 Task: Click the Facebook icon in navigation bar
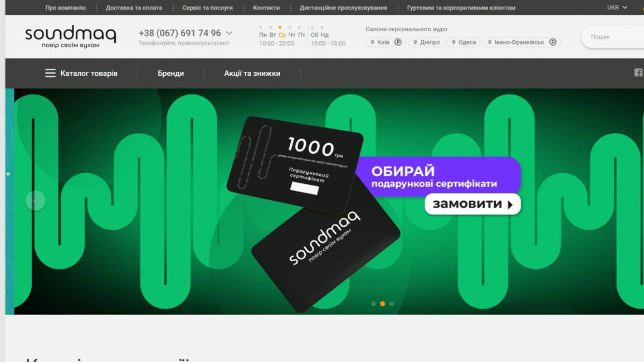[638, 72]
